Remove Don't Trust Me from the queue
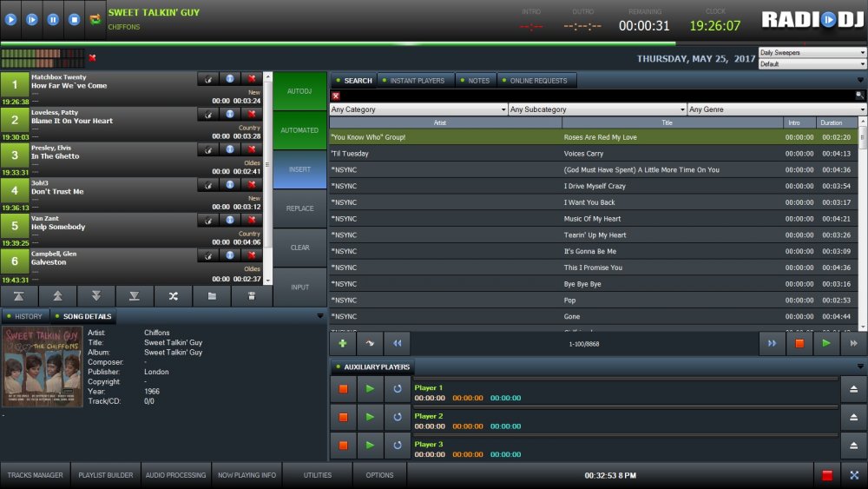The image size is (868, 489). tap(252, 185)
